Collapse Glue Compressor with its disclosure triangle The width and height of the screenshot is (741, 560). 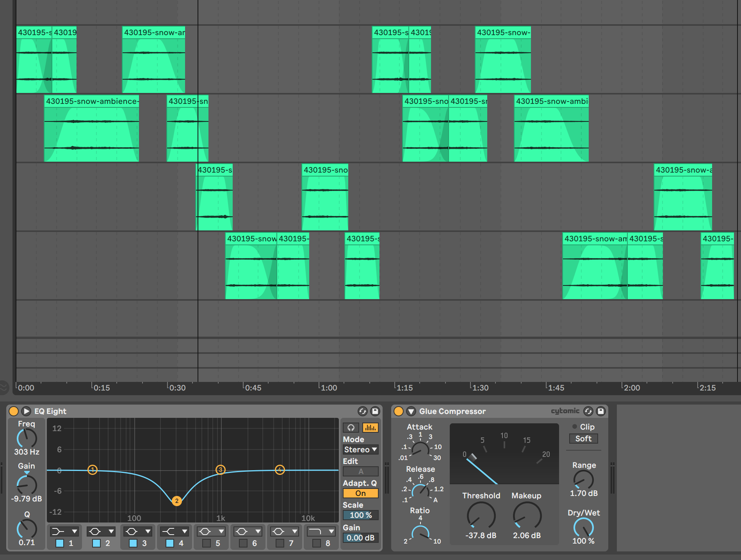tap(410, 411)
